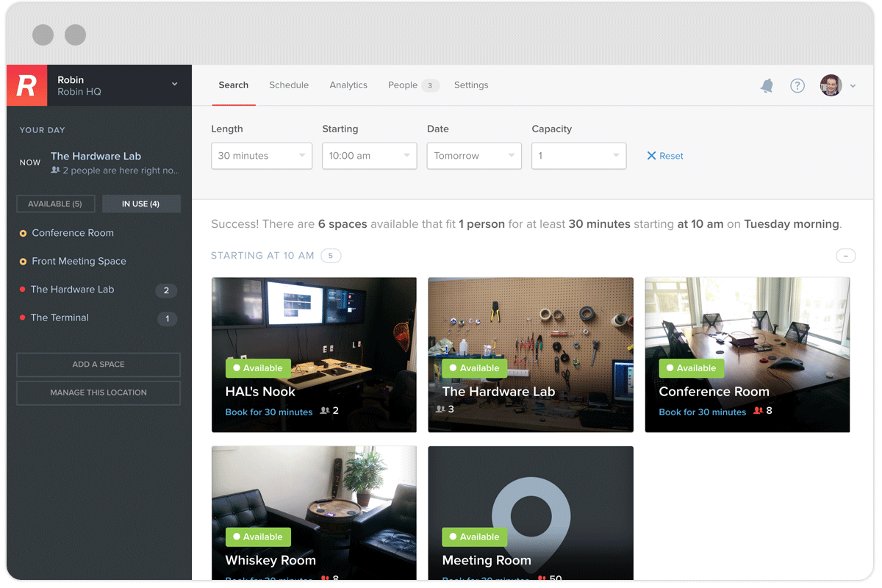The height and width of the screenshot is (588, 882).
Task: Open The Terminal in the sidebar list
Action: coord(60,318)
